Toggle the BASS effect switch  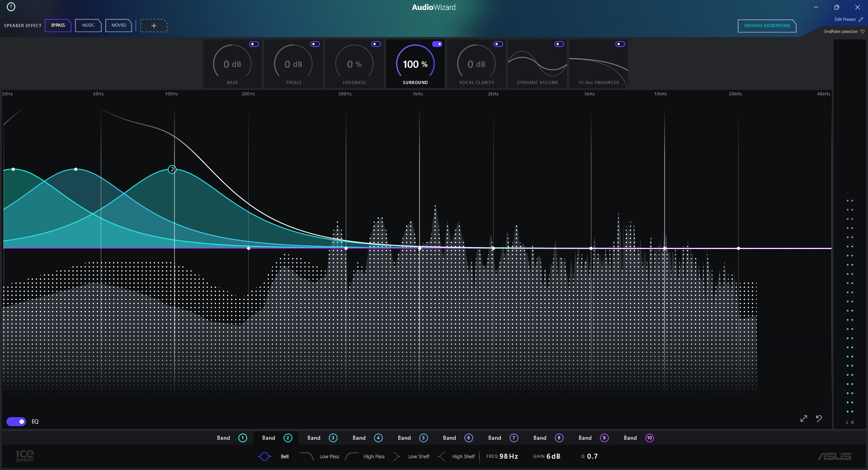[x=254, y=44]
